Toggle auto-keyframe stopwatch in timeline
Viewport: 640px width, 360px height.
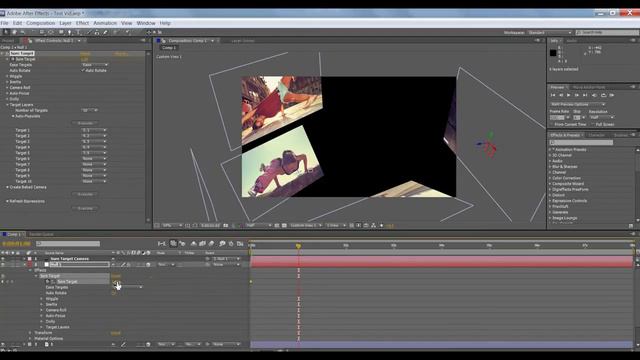pyautogui.click(x=231, y=244)
